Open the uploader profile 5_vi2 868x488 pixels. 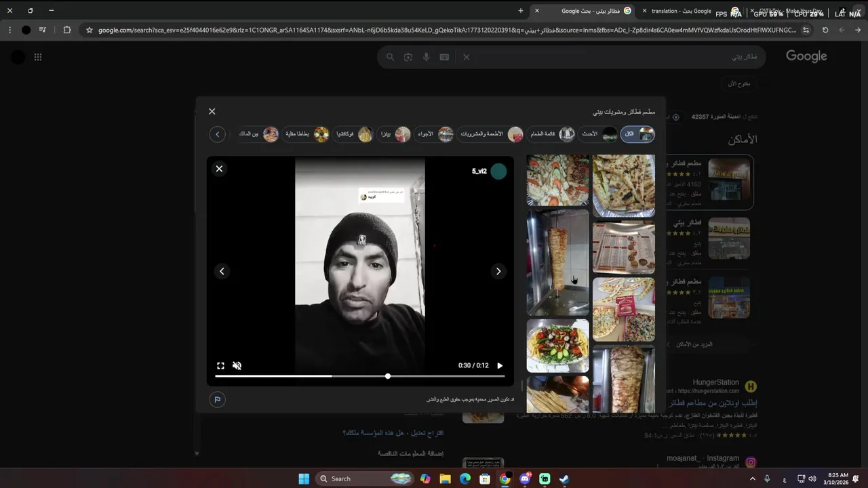490,171
